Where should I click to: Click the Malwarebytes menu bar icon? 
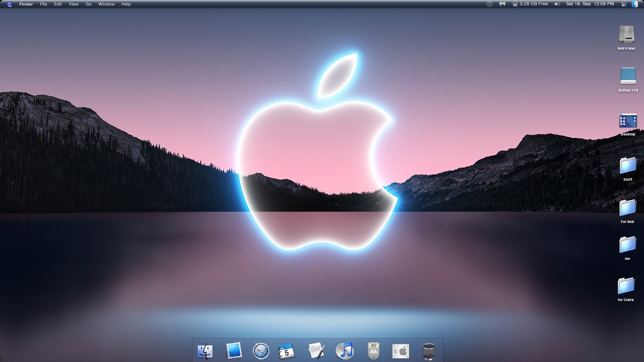[x=502, y=4]
